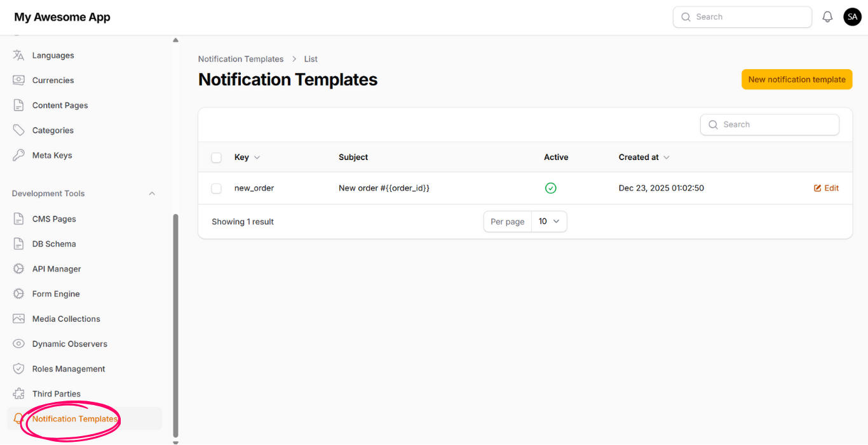This screenshot has height=445, width=868.
Task: Toggle the select-all checkbox in table header
Action: click(216, 157)
